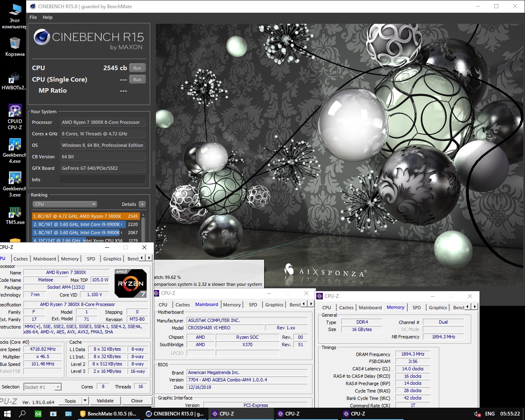The width and height of the screenshot is (525, 420).
Task: Select ranking row 1 AMD Ryzen 7 3800X
Action: (86, 216)
